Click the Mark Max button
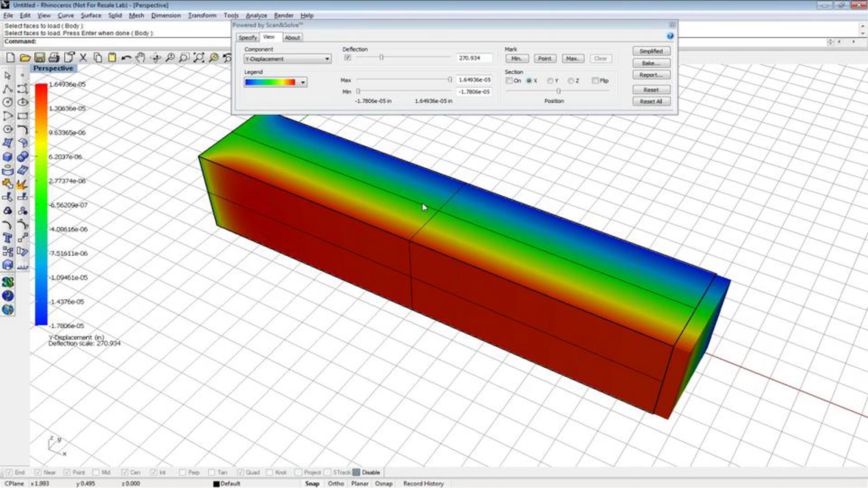 pos(573,59)
